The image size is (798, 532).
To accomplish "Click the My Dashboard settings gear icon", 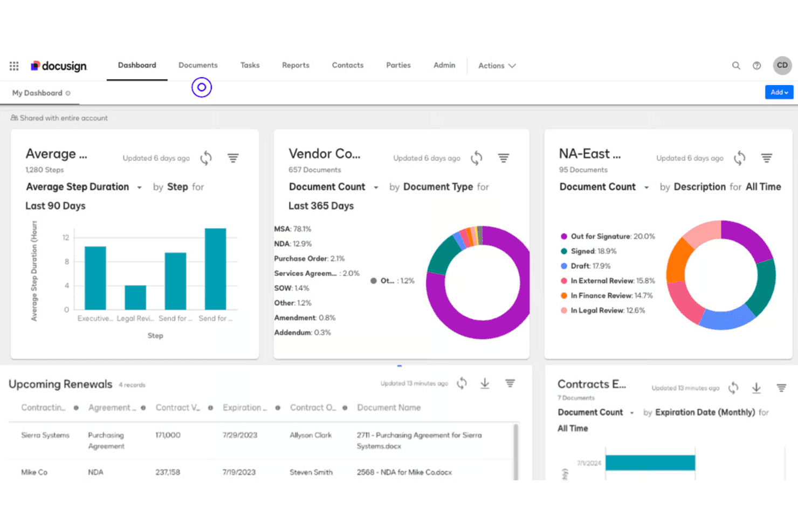I will [x=68, y=93].
